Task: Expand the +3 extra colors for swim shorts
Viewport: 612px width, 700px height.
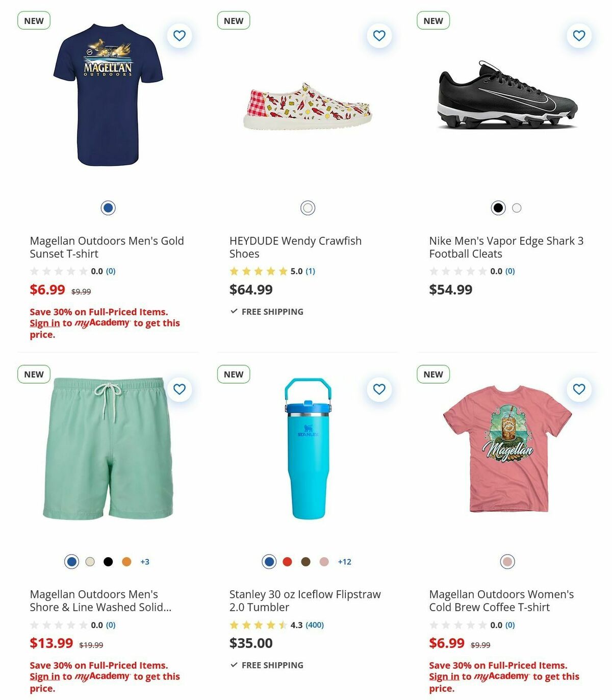Action: point(144,561)
